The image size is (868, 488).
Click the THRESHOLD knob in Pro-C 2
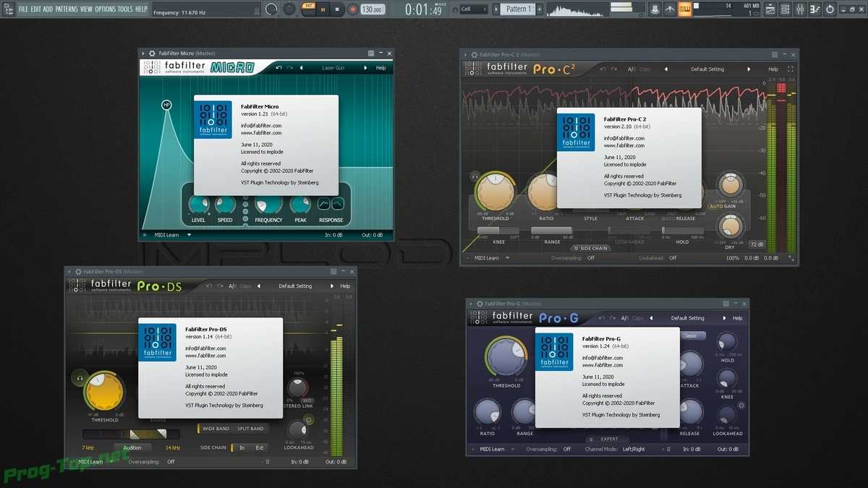495,193
